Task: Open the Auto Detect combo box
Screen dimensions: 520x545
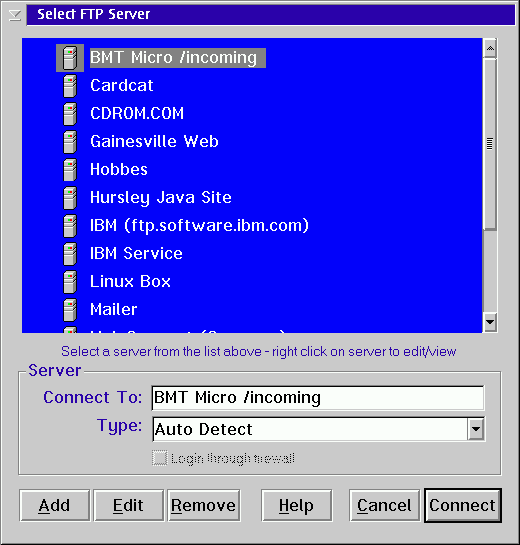Action: pyautogui.click(x=318, y=429)
